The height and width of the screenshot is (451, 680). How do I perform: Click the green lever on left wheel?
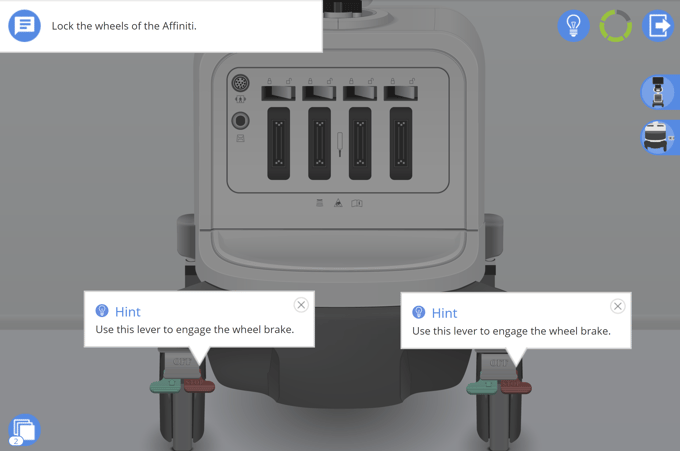(x=166, y=385)
